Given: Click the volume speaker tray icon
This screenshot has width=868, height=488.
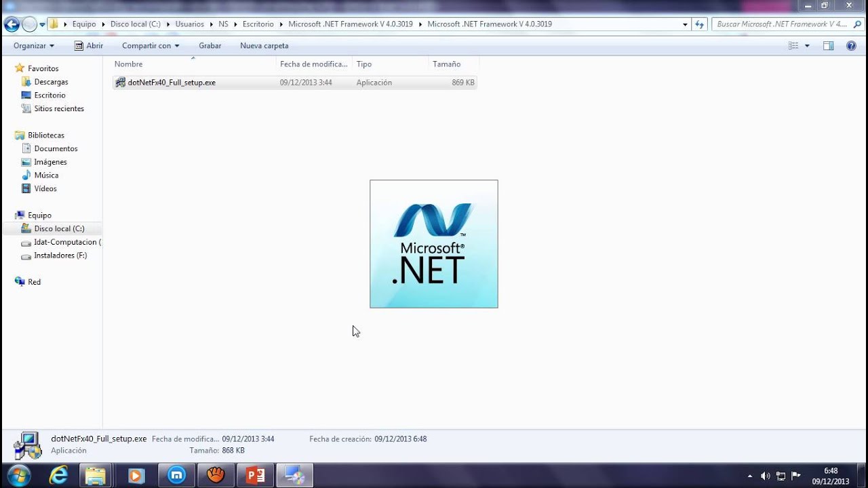Looking at the screenshot, I should pyautogui.click(x=766, y=476).
